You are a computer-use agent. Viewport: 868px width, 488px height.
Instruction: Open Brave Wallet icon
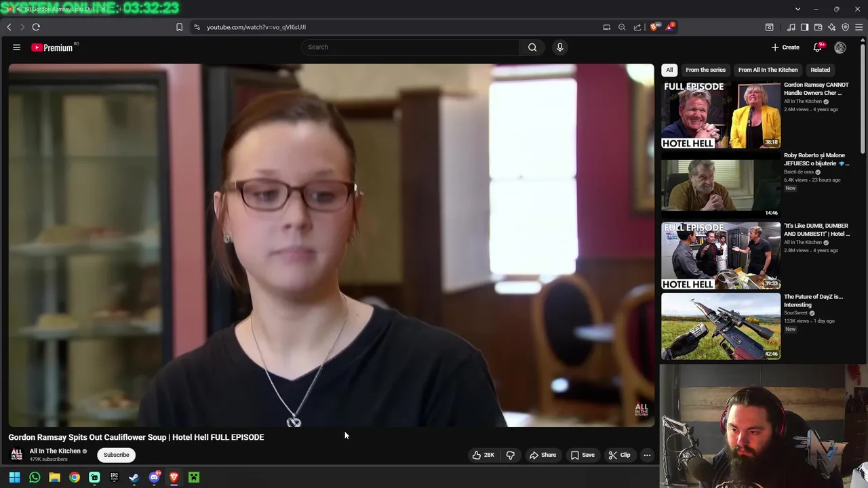click(x=818, y=27)
